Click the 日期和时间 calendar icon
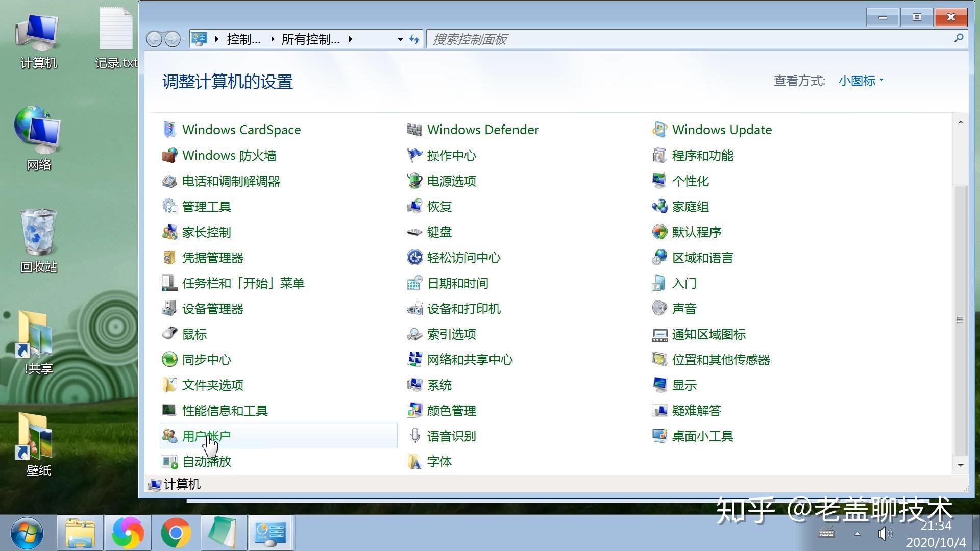Viewport: 980px width, 551px height. click(414, 283)
